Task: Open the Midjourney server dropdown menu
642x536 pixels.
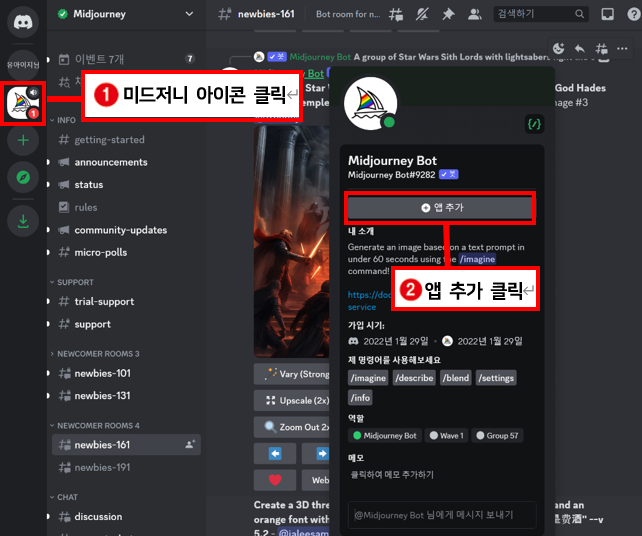Action: (x=189, y=14)
